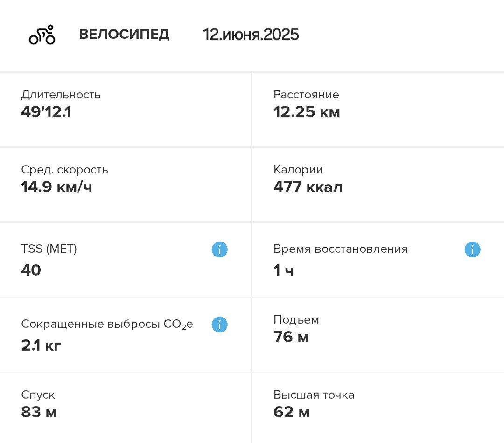This screenshot has height=443, width=504.
Task: Click the Сокращенные выбросы CO₂e label
Action: 107,324
